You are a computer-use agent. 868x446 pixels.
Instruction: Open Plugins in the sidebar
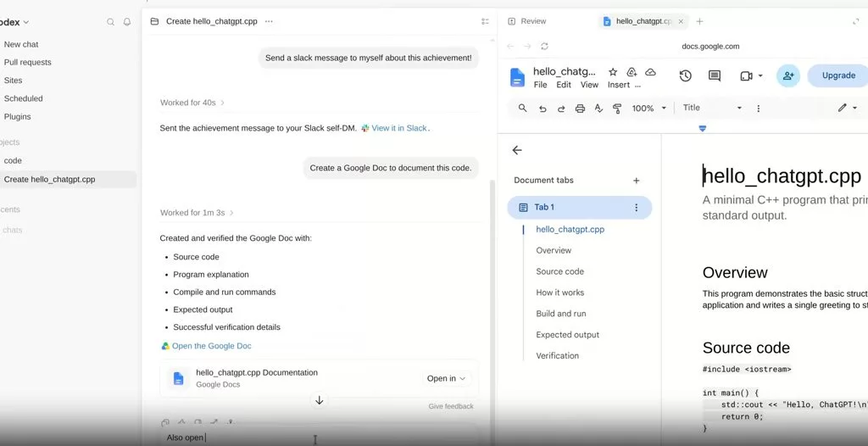click(17, 117)
